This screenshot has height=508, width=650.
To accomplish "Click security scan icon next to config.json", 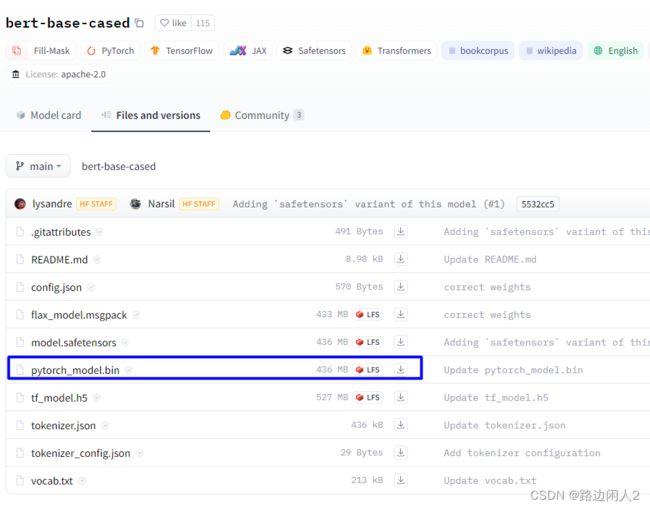I will 91,287.
